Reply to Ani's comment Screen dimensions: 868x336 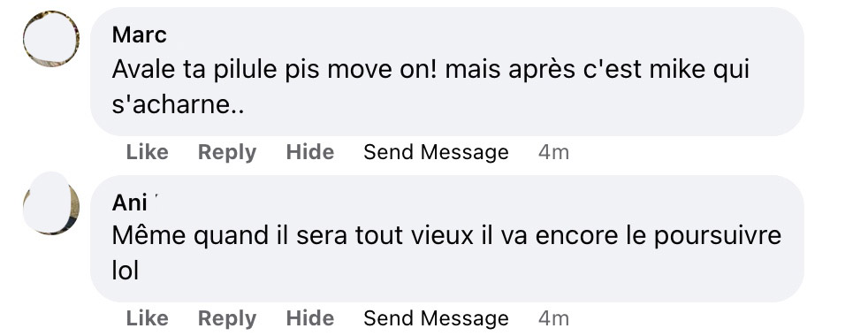click(x=227, y=318)
